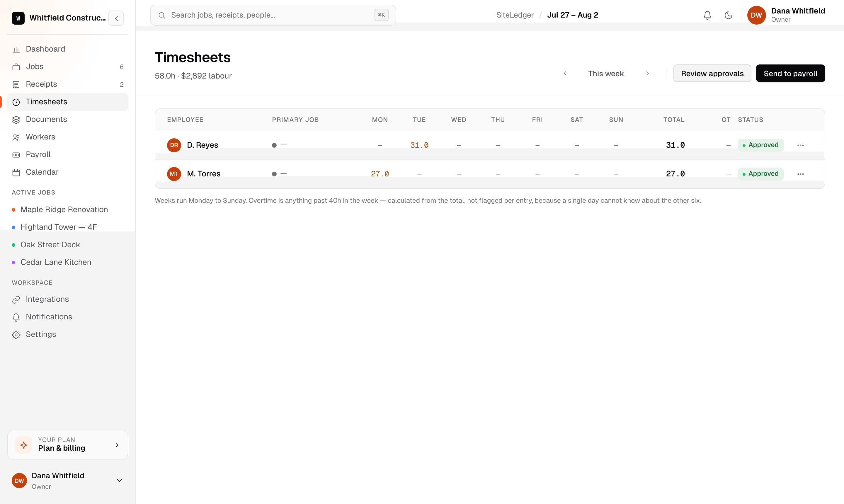The image size is (844, 504).
Task: Go to previous week arrow
Action: (565, 73)
